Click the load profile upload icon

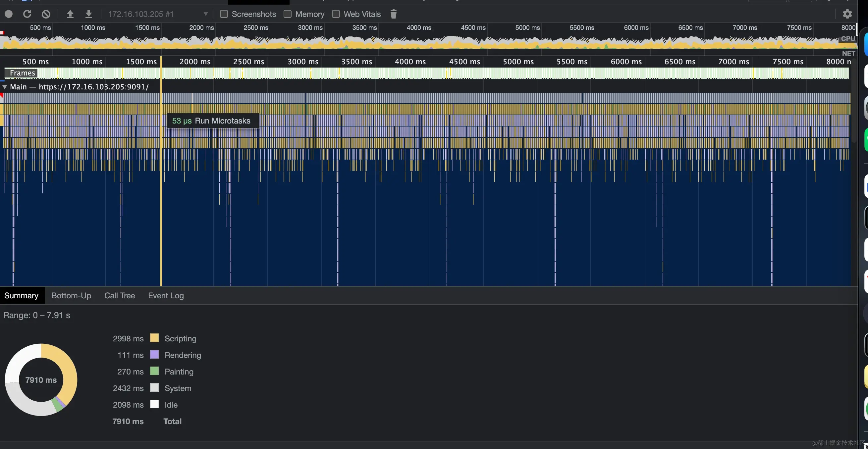(x=70, y=14)
